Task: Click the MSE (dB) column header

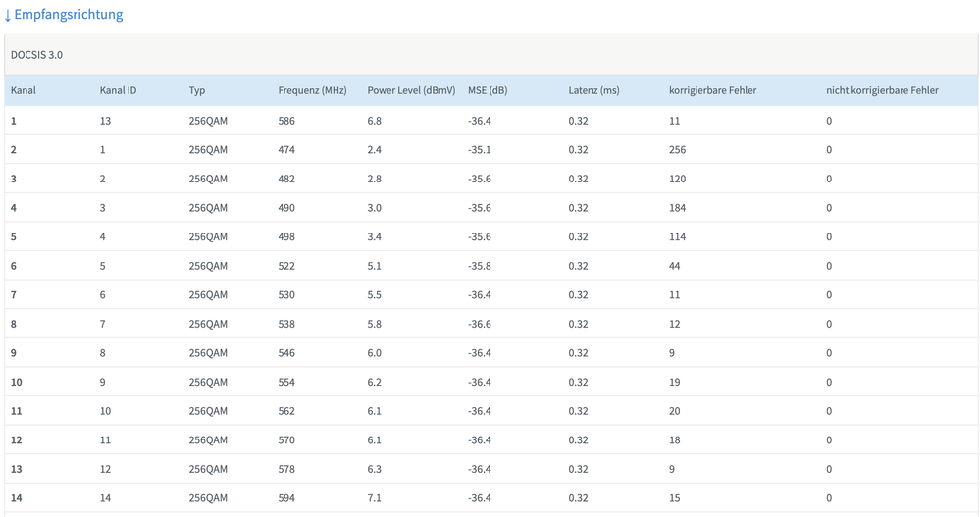Action: coord(488,90)
